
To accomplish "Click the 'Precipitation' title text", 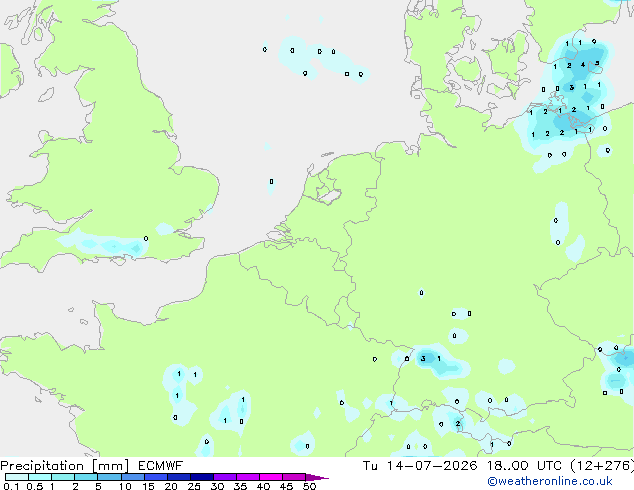I will pos(42,466).
